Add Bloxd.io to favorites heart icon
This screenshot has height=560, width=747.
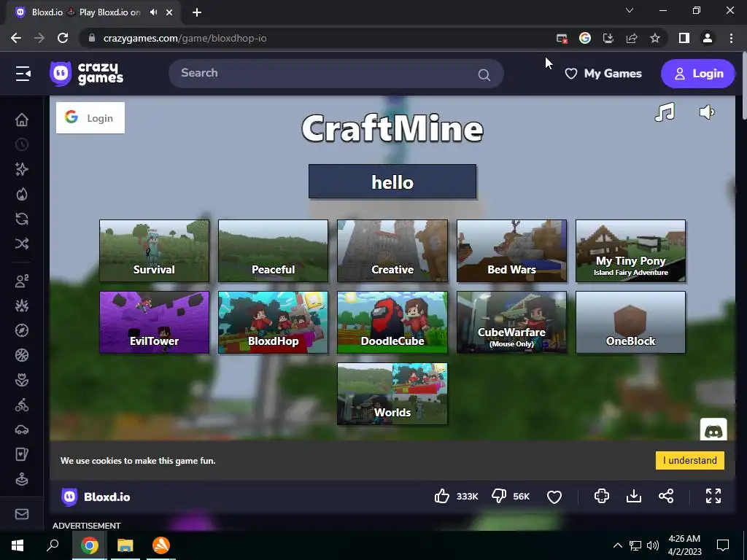[554, 497]
